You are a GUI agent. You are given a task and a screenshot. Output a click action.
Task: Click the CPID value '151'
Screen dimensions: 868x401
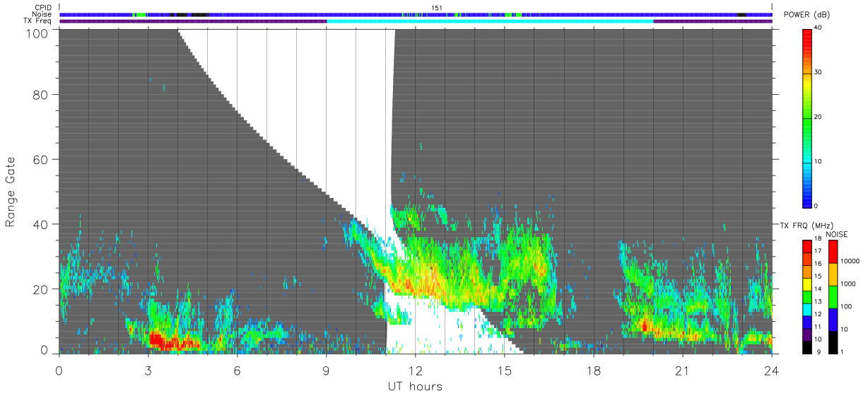coord(437,8)
